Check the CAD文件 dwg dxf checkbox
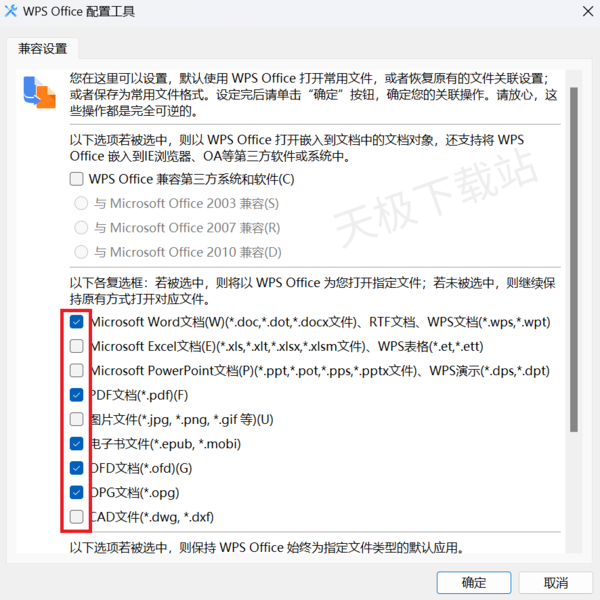Viewport: 600px width, 600px height. 77,517
